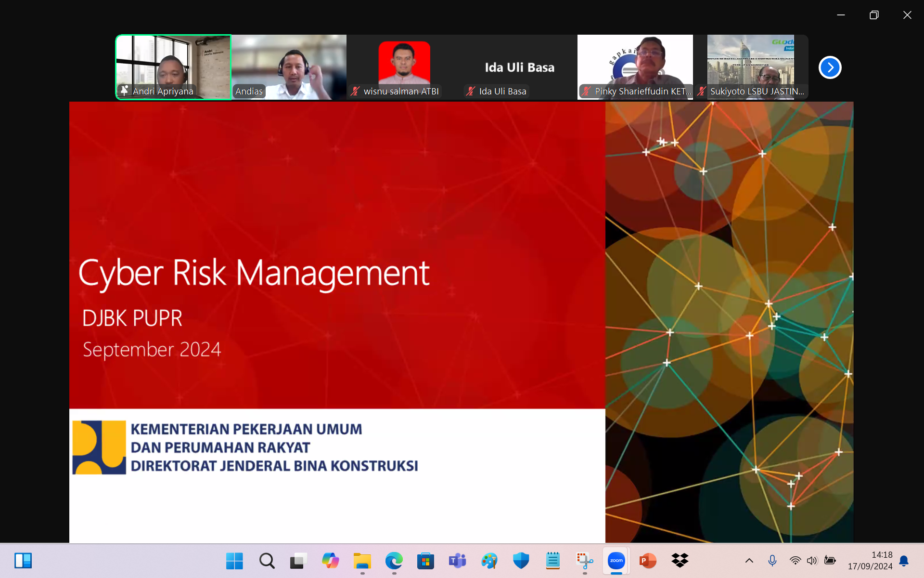Open Windows Security shield icon
The width and height of the screenshot is (924, 578).
[x=521, y=561]
